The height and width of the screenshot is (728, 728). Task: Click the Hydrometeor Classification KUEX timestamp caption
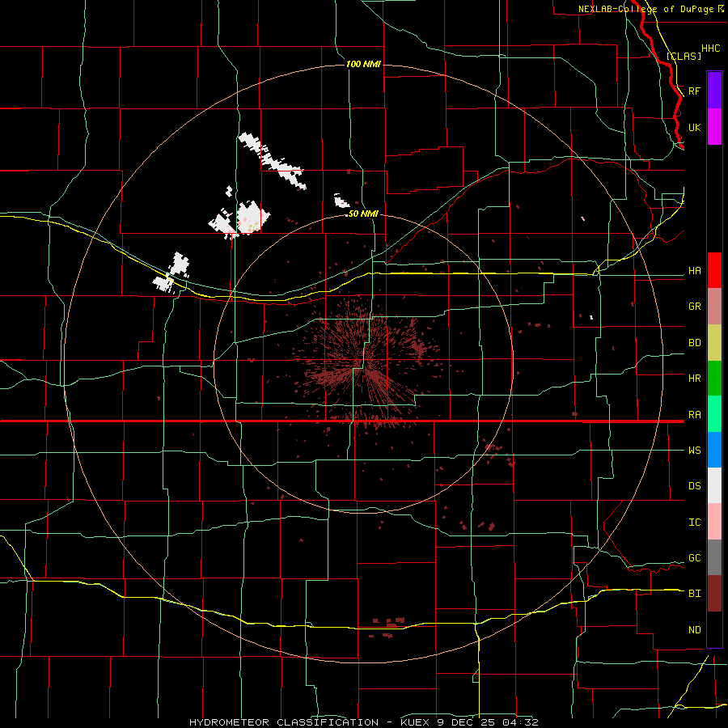pyautogui.click(x=364, y=722)
